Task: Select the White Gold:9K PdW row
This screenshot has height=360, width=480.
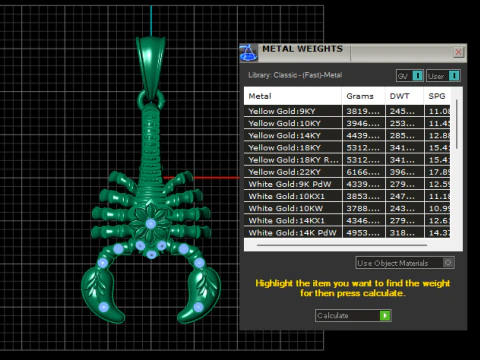Action: (x=347, y=184)
